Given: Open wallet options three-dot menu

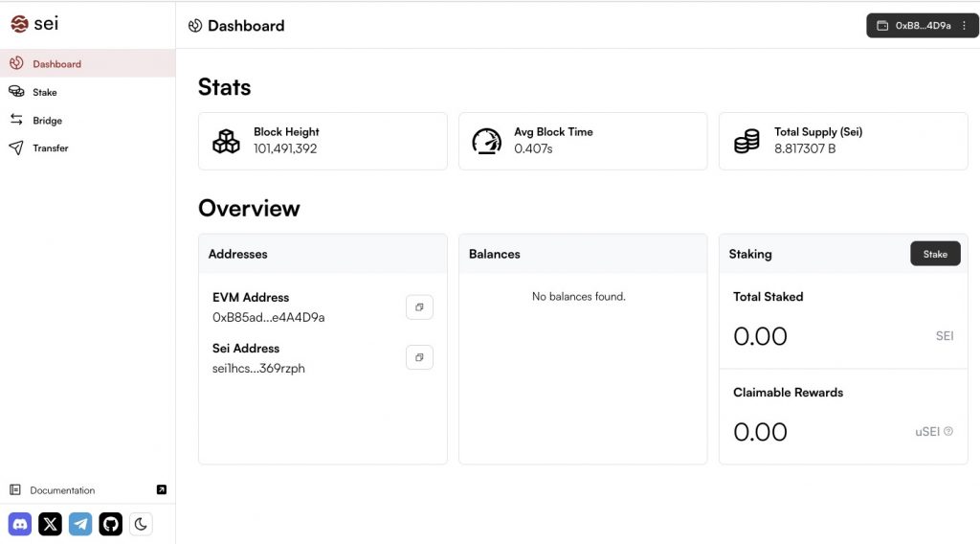Looking at the screenshot, I should point(964,26).
